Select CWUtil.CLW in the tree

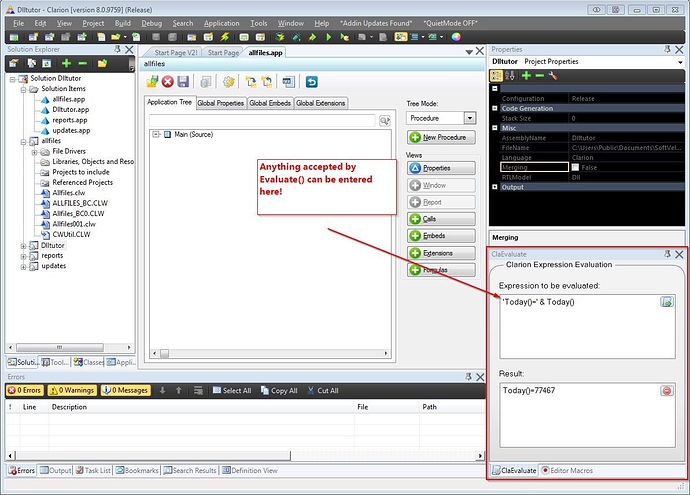(71, 235)
